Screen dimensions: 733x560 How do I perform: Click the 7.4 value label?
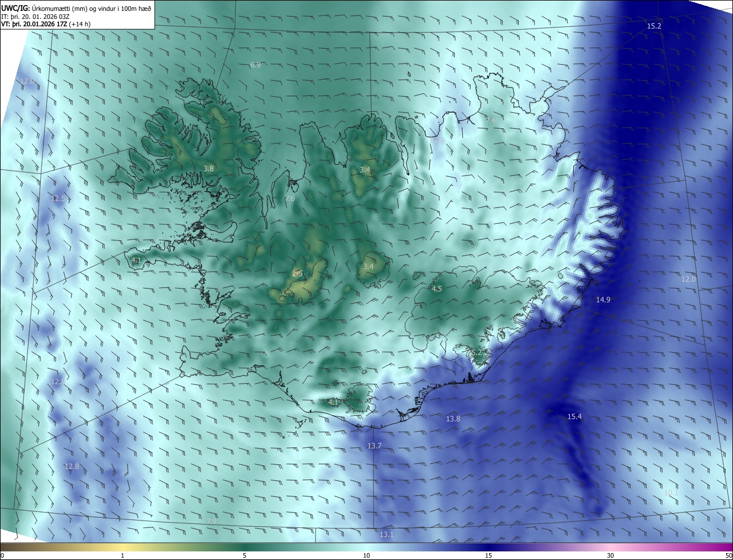(x=490, y=120)
